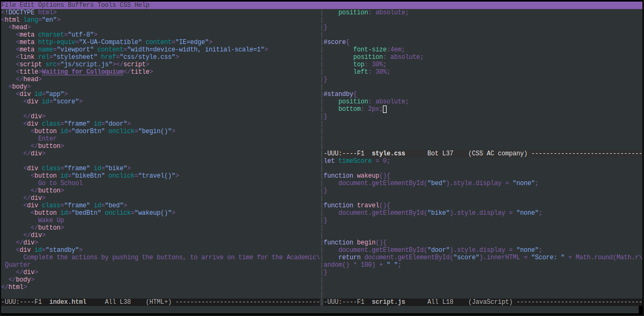Open the Edit menu

coord(27,5)
